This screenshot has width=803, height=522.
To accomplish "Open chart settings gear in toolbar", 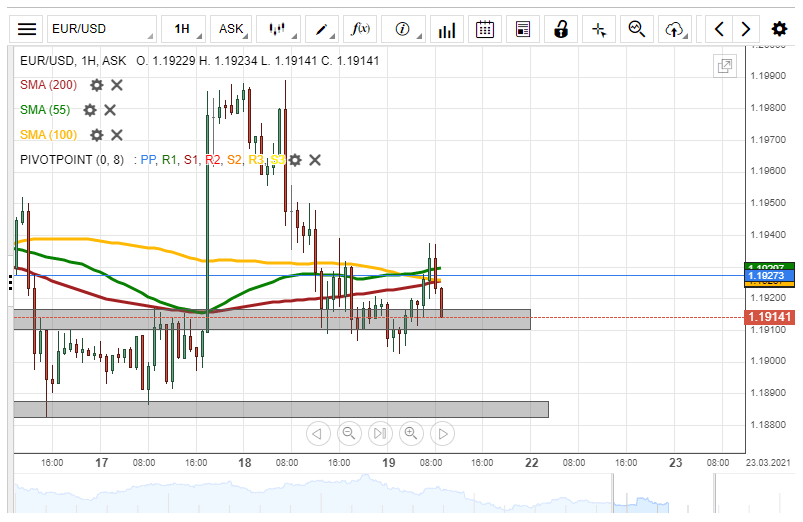I will (x=779, y=29).
